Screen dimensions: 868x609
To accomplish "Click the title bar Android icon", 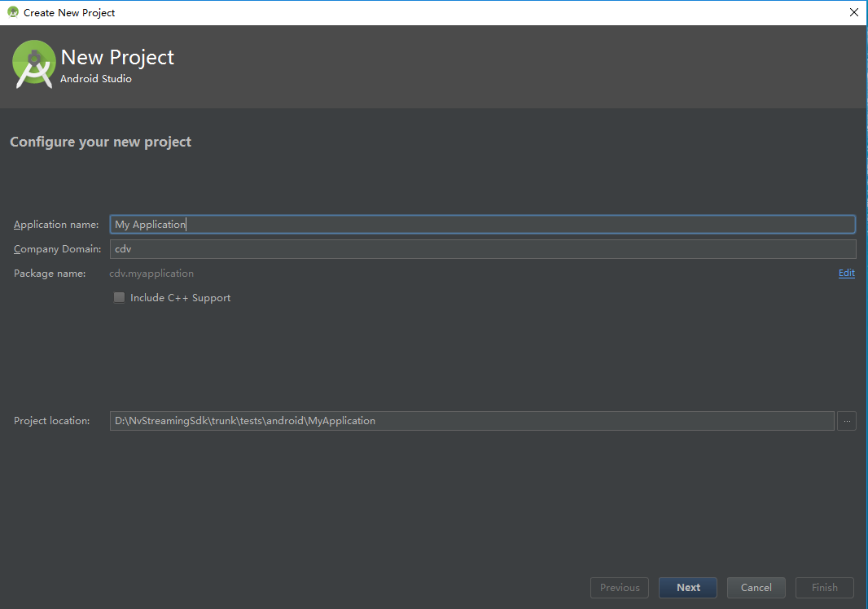I will 13,12.
